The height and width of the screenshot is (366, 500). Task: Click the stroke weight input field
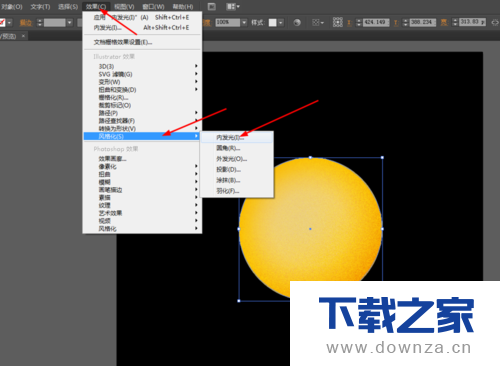[55, 23]
